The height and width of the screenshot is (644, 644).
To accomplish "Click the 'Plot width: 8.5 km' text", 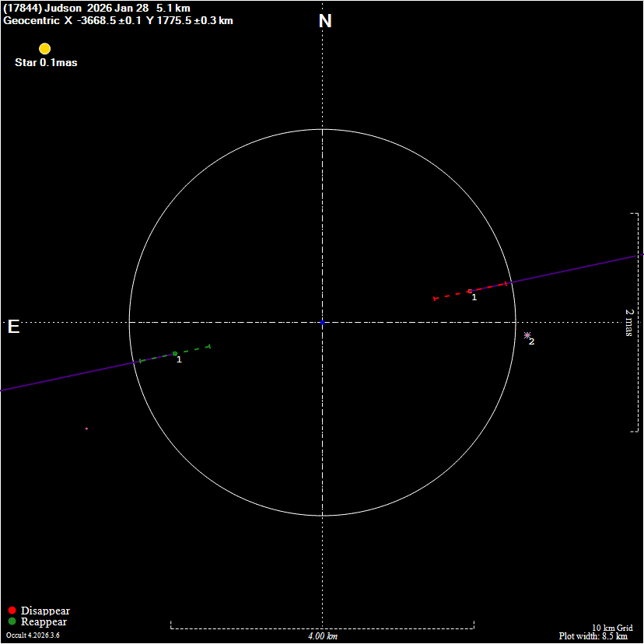I will click(x=593, y=636).
